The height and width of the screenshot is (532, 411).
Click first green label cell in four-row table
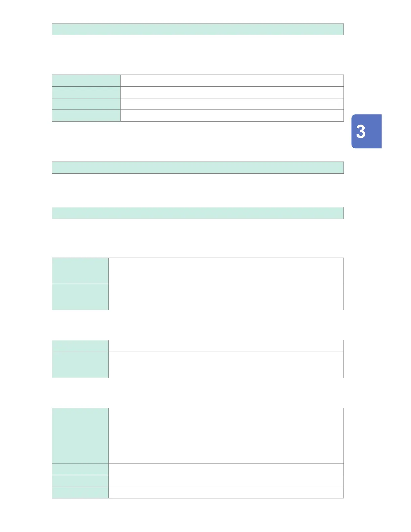86,81
